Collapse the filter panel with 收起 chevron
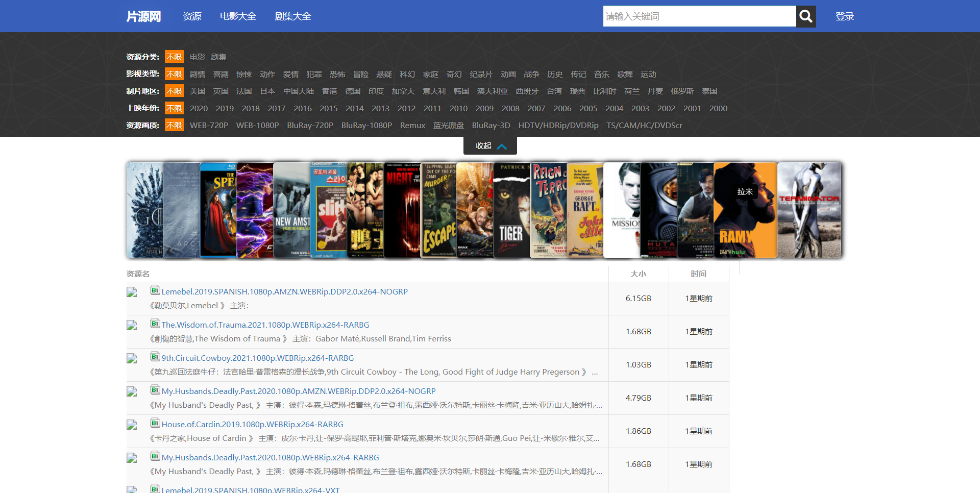Viewport: 980px width, 493px height. click(490, 146)
